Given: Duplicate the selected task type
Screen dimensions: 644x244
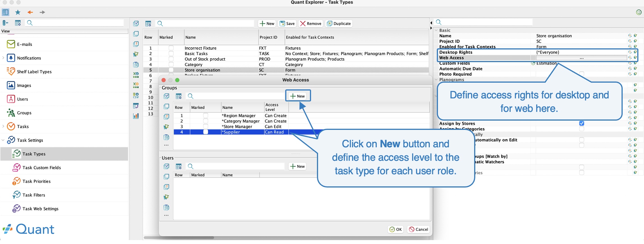Looking at the screenshot, I should point(339,24).
